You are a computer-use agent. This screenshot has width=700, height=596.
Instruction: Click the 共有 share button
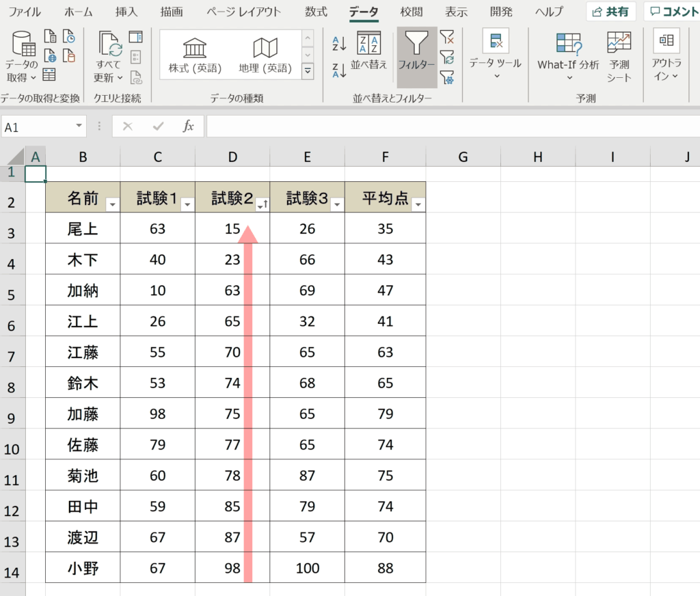pyautogui.click(x=610, y=12)
